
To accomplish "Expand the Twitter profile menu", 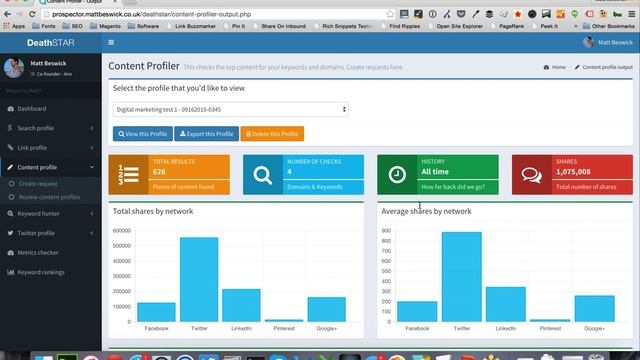I will click(x=51, y=233).
